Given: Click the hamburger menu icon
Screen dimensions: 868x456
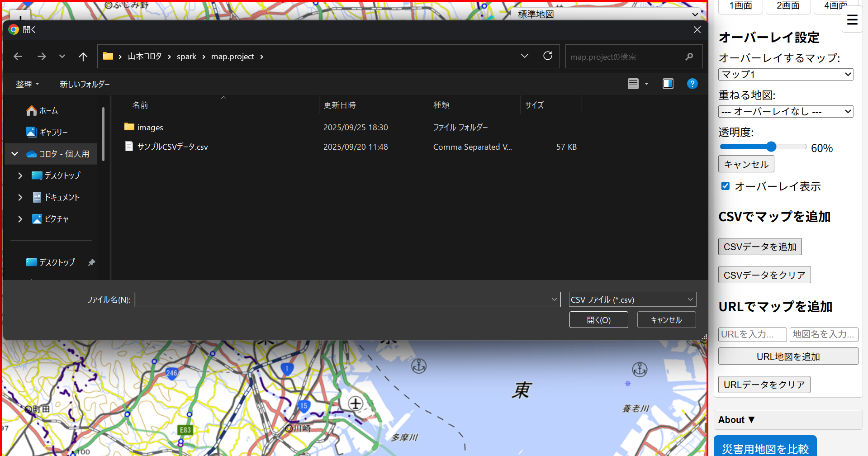Looking at the screenshot, I should coord(852,20).
